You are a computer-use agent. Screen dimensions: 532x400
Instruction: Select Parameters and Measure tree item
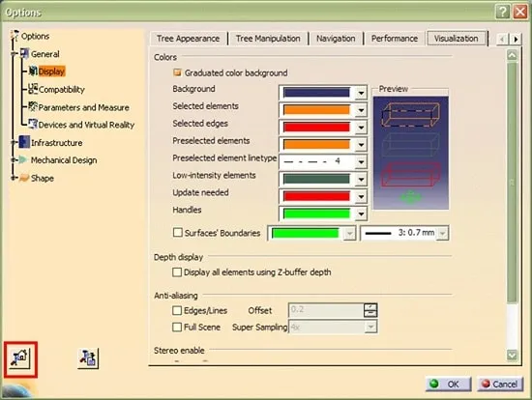[x=83, y=107]
